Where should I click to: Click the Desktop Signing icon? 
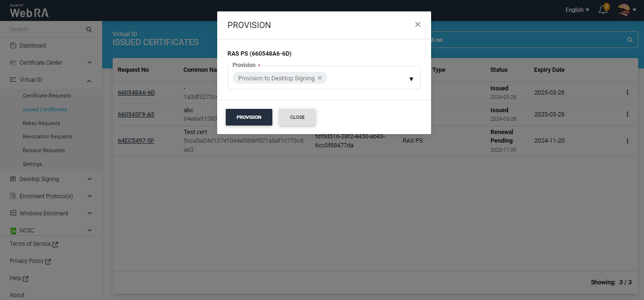pyautogui.click(x=13, y=179)
